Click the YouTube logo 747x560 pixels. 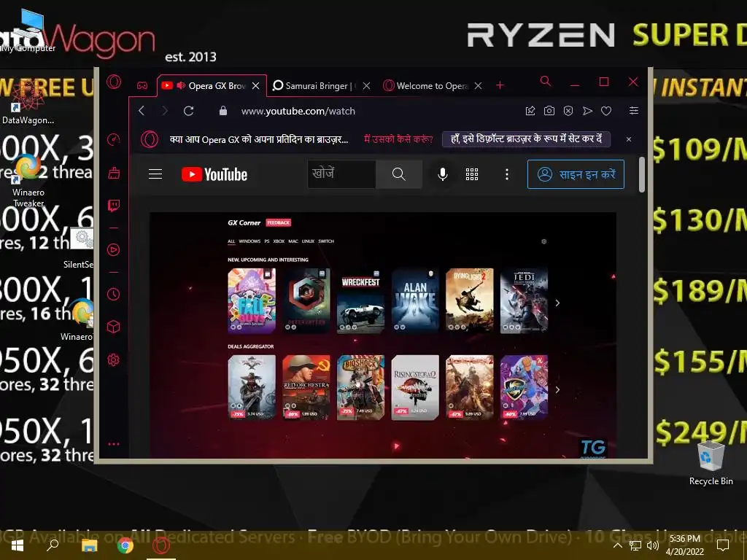click(214, 174)
